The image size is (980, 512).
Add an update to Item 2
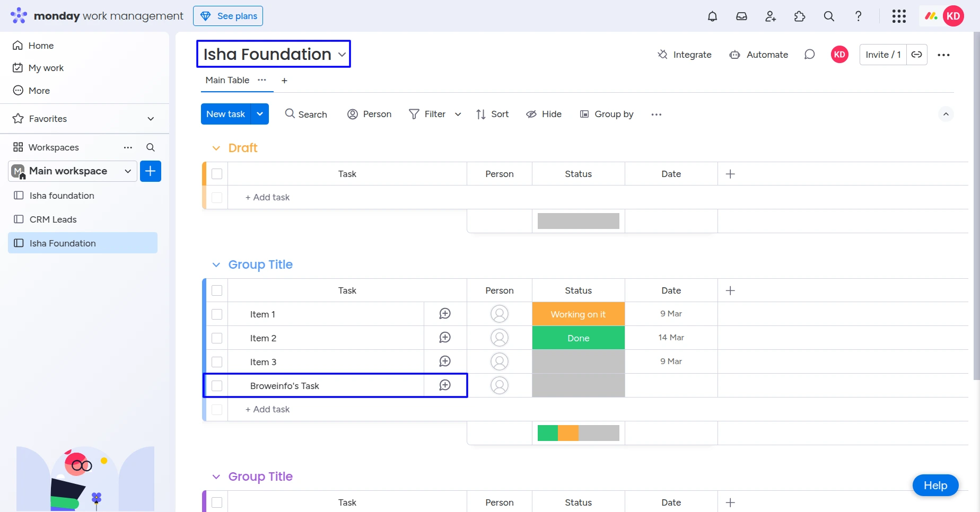click(445, 338)
